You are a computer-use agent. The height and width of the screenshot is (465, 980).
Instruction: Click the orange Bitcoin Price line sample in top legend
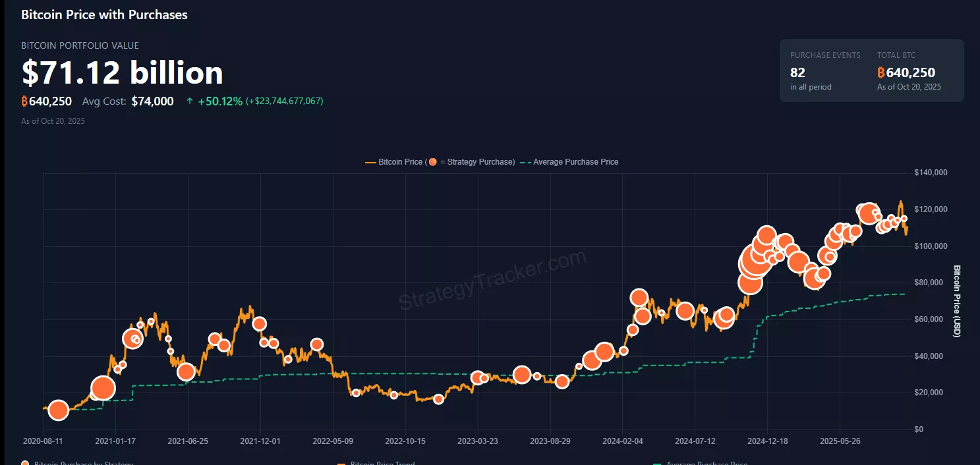(x=369, y=161)
